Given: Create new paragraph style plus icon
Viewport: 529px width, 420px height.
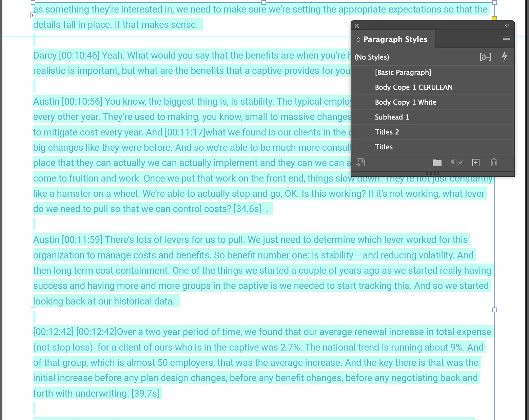Looking at the screenshot, I should coord(476,163).
